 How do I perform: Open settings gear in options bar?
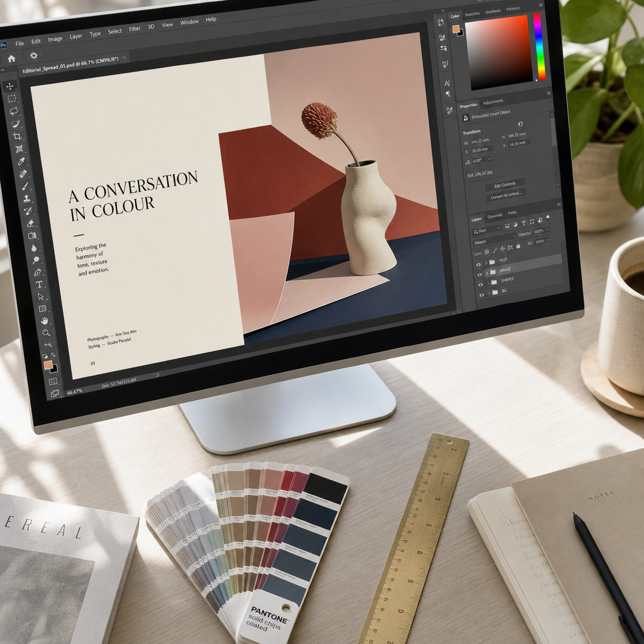click(34, 55)
